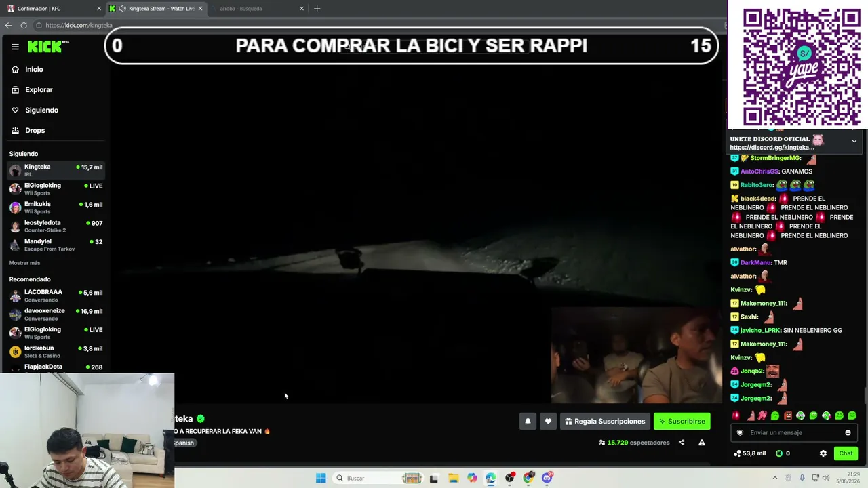Click the green Suscribirse button
The height and width of the screenshot is (488, 868).
pos(682,421)
